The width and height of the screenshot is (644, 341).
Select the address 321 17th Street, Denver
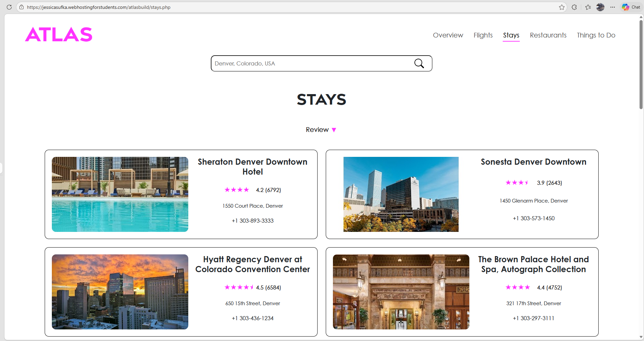point(533,303)
